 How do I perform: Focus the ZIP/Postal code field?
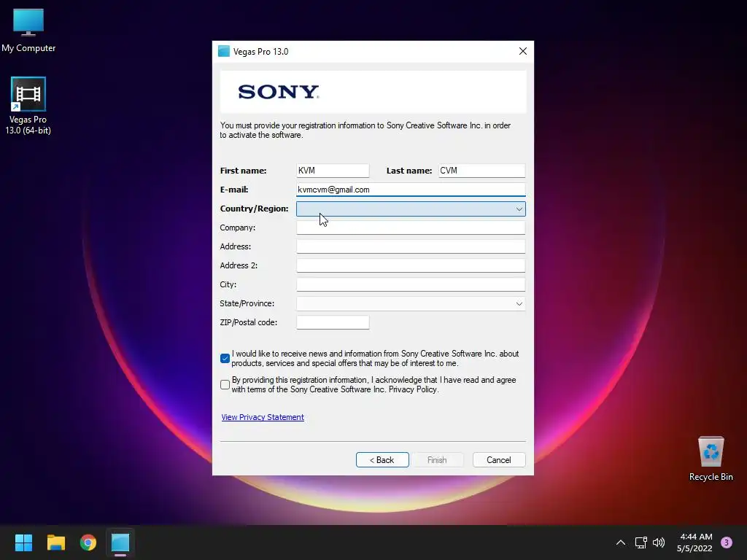(x=333, y=322)
